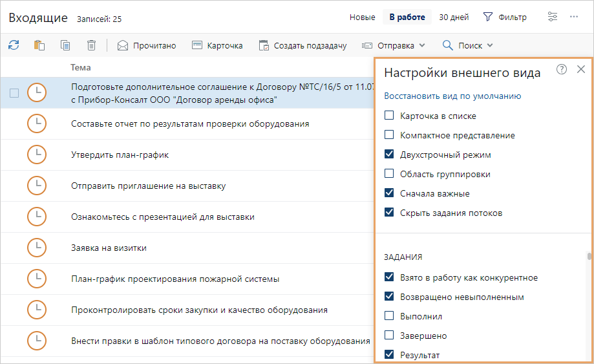Switch to the 30 дней tab
Image resolution: width=594 pixels, height=364 pixels.
(x=454, y=17)
